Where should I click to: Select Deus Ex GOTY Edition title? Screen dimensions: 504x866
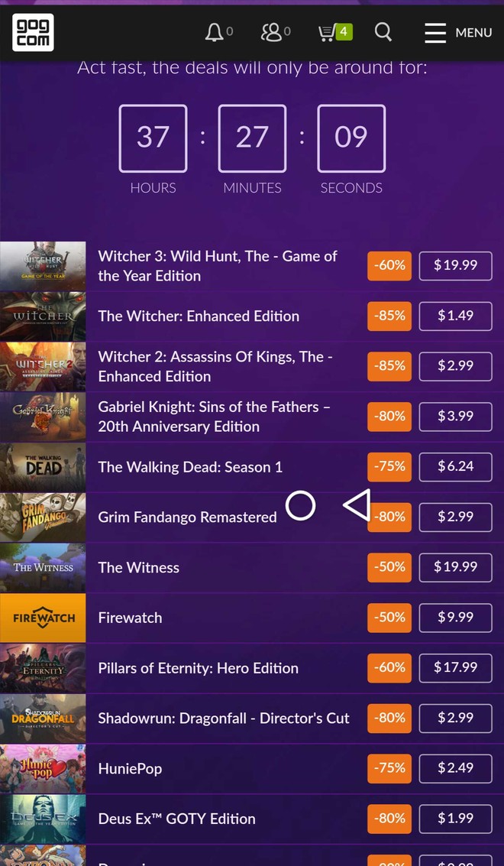[x=176, y=819]
